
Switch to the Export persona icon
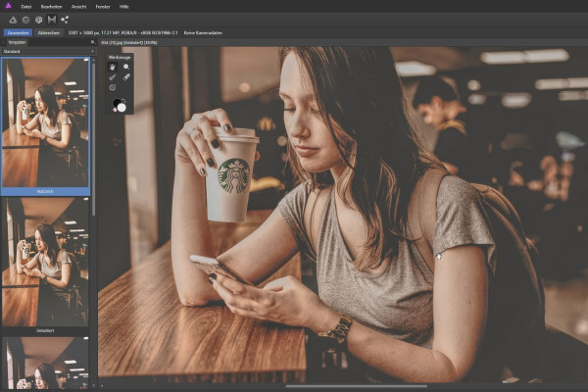pyautogui.click(x=65, y=20)
